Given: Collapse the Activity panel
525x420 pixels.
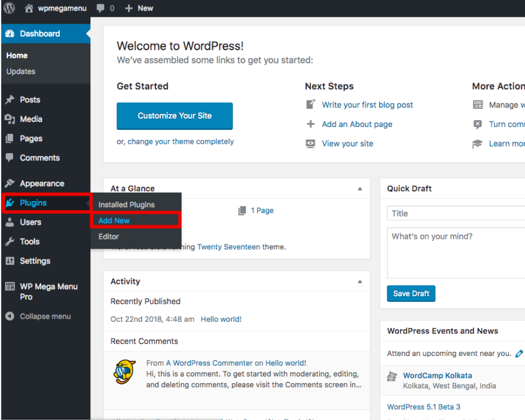Looking at the screenshot, I should point(360,281).
